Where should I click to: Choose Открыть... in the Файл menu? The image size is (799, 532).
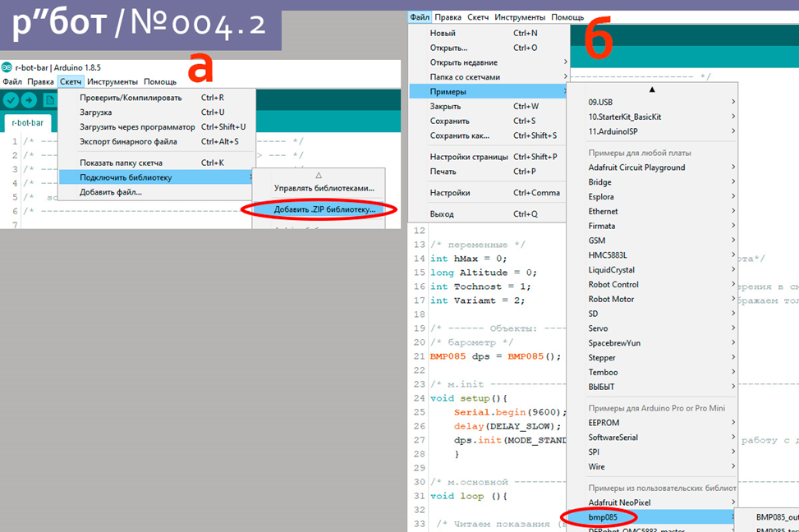pyautogui.click(x=489, y=48)
